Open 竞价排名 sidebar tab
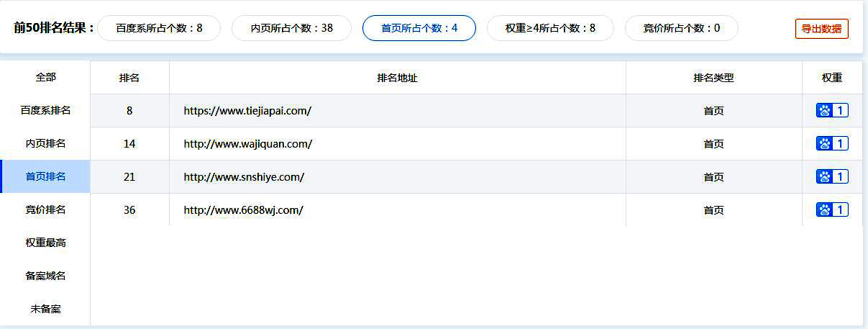Image resolution: width=868 pixels, height=329 pixels. (x=45, y=209)
